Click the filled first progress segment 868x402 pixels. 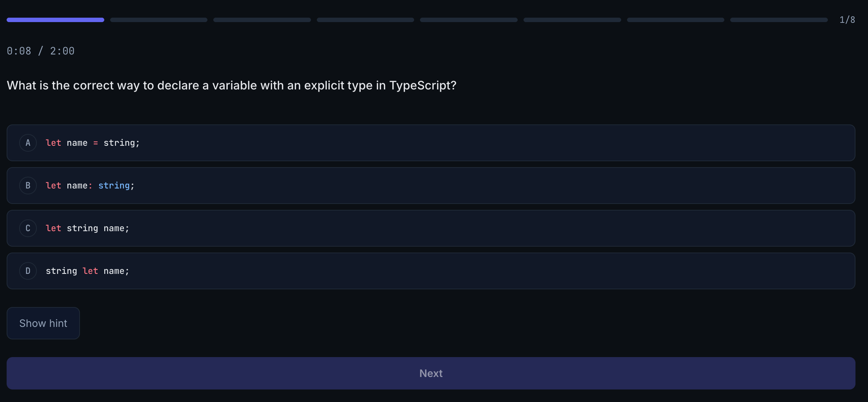pos(55,20)
